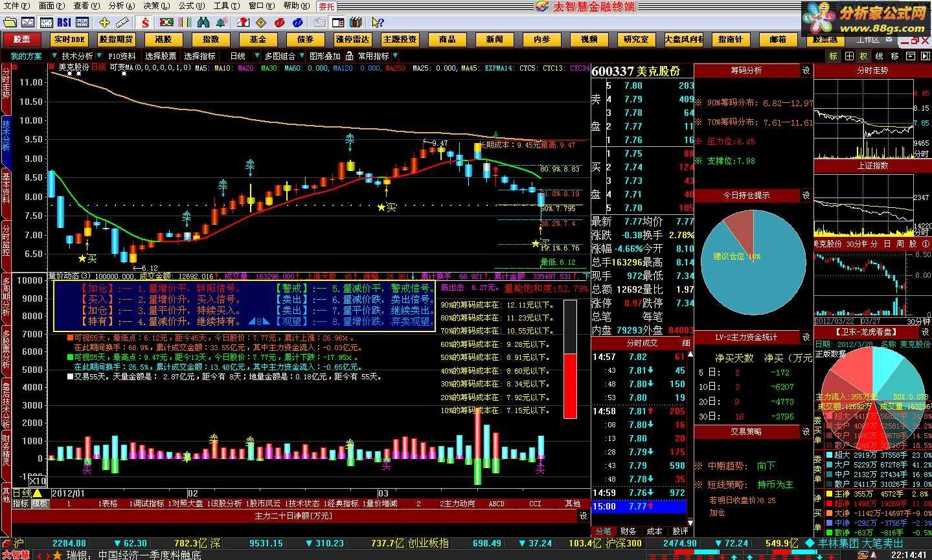
Task: Click the 港股 button
Action: [x=163, y=39]
